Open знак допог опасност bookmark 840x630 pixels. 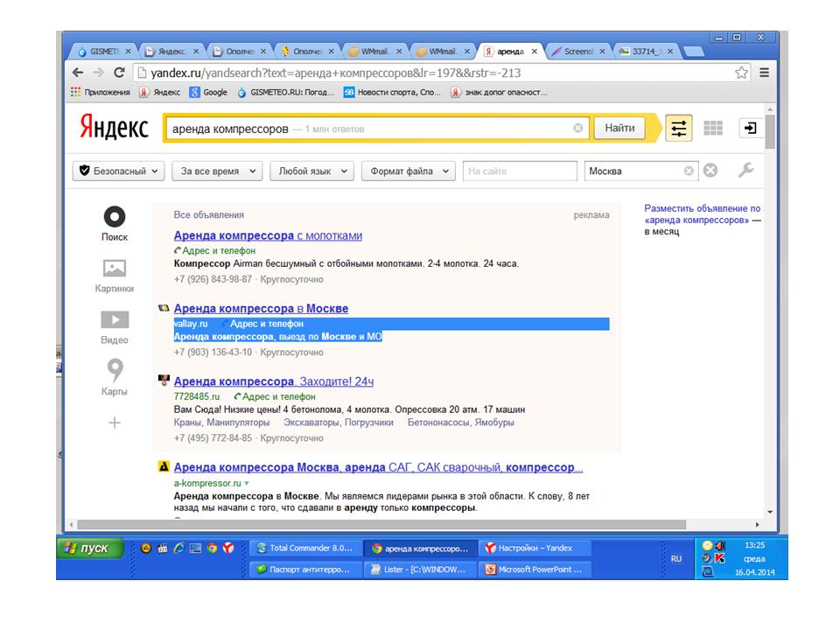[500, 92]
